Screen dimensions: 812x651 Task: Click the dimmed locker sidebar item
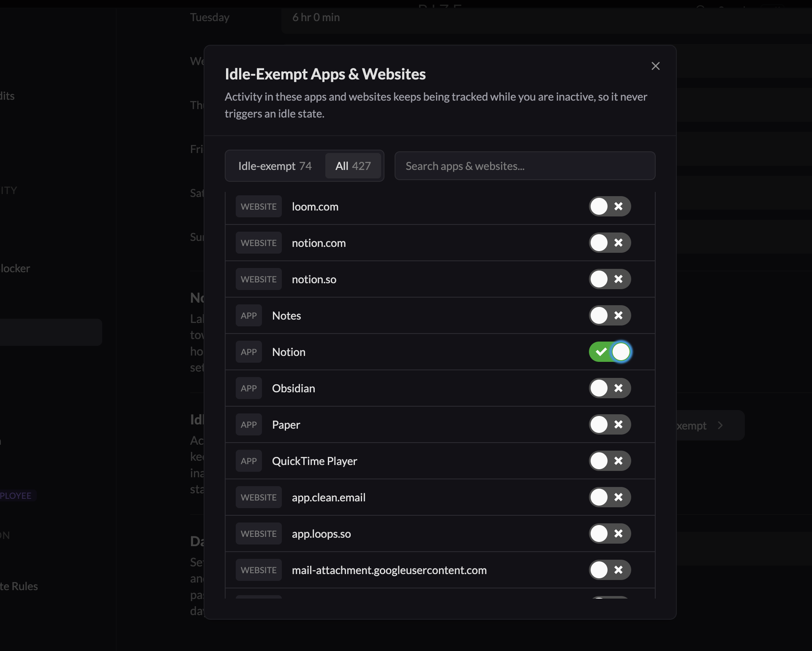point(15,268)
